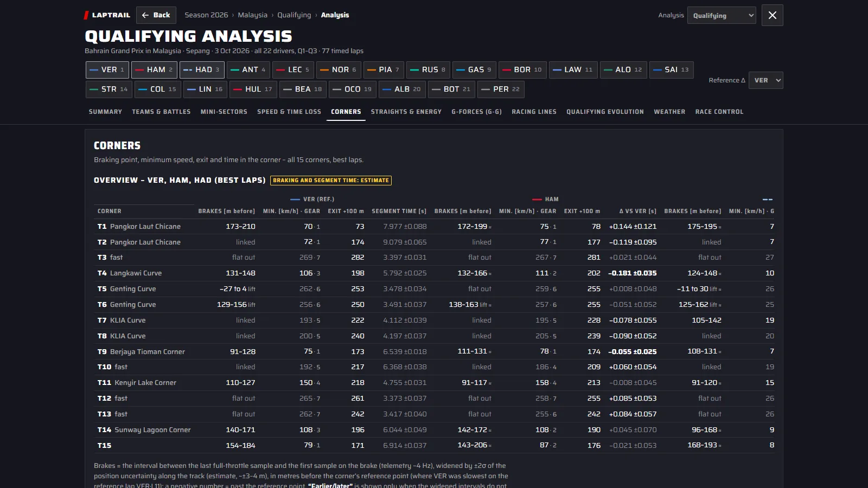
Task: Click the Season 2026 breadcrumb
Action: click(206, 15)
